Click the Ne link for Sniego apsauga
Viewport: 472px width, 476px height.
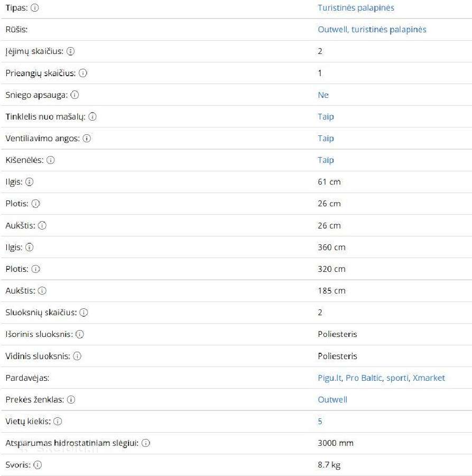tap(323, 95)
